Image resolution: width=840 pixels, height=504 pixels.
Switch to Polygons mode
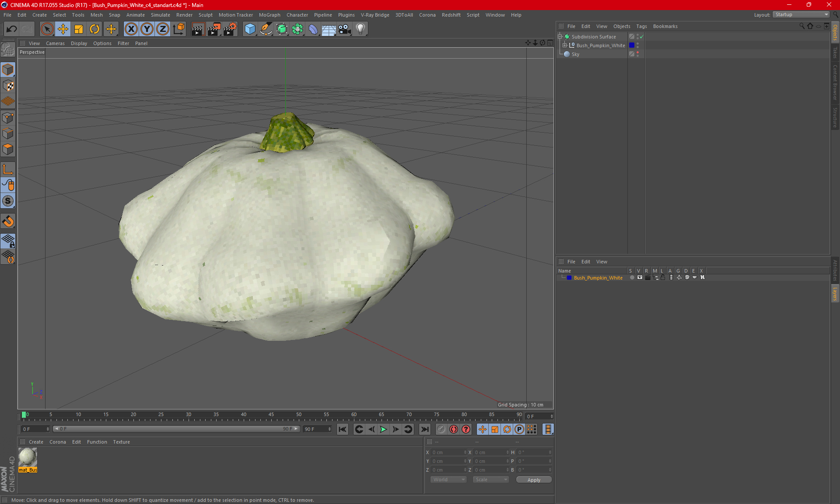[x=8, y=149]
